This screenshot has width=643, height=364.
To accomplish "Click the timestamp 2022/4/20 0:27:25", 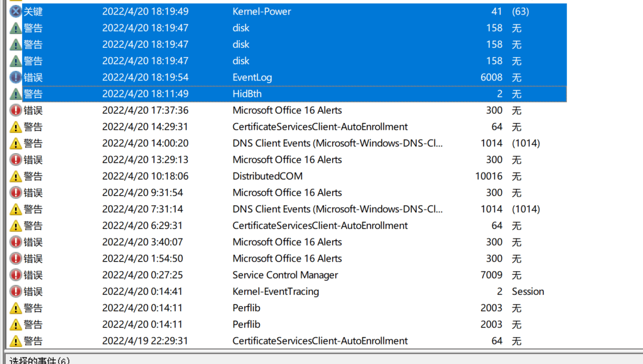I will [143, 275].
